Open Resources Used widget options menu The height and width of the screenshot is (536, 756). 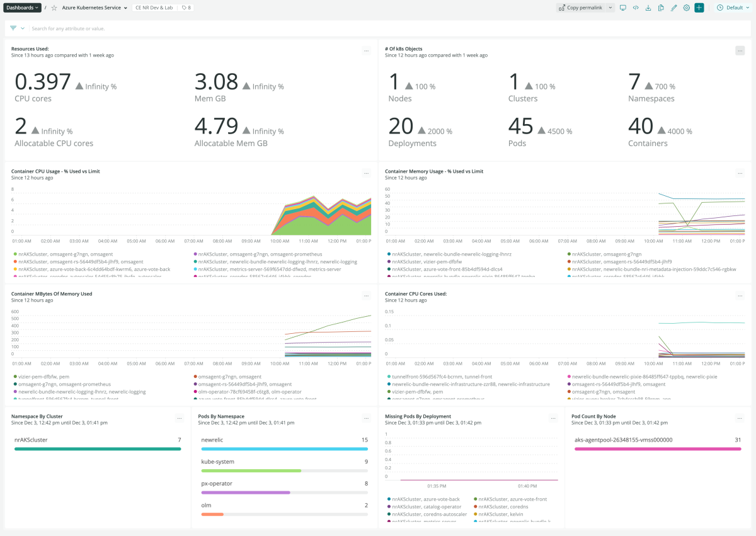366,50
